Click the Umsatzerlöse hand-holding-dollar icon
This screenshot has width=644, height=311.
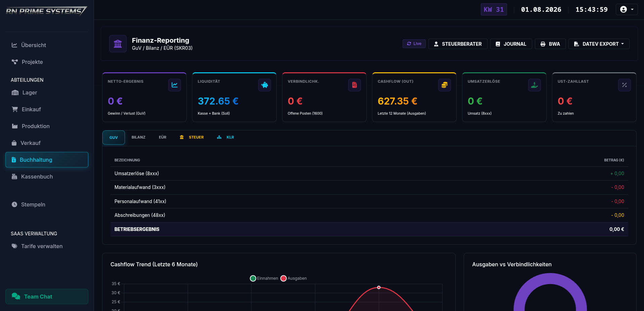[x=535, y=85]
